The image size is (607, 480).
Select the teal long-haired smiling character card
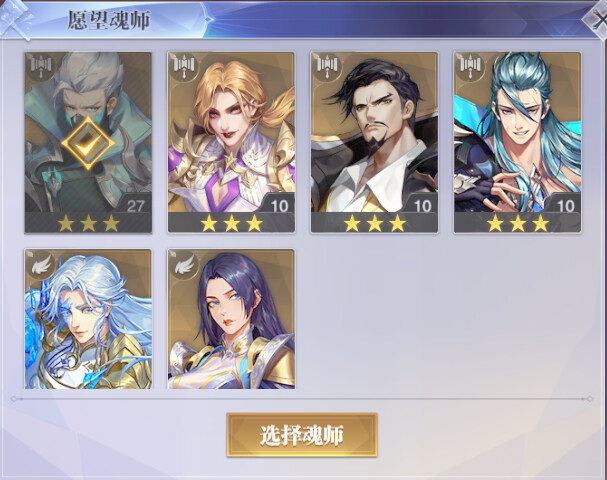[518, 142]
